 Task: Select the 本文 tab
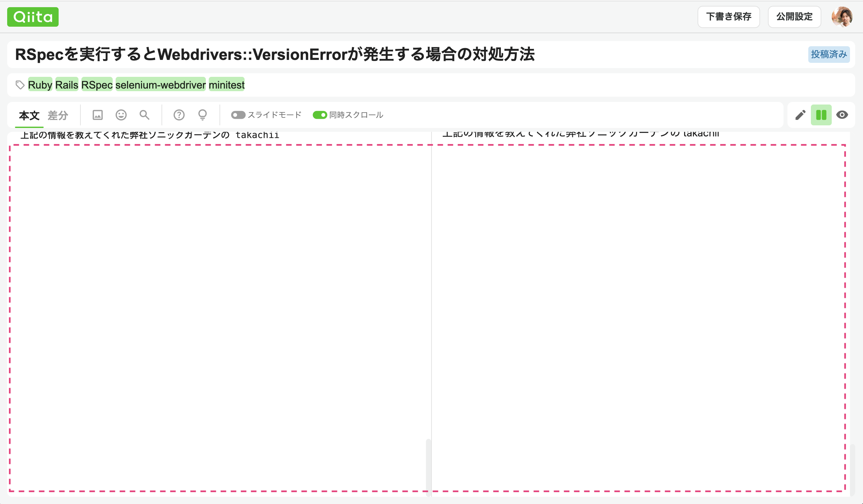29,116
